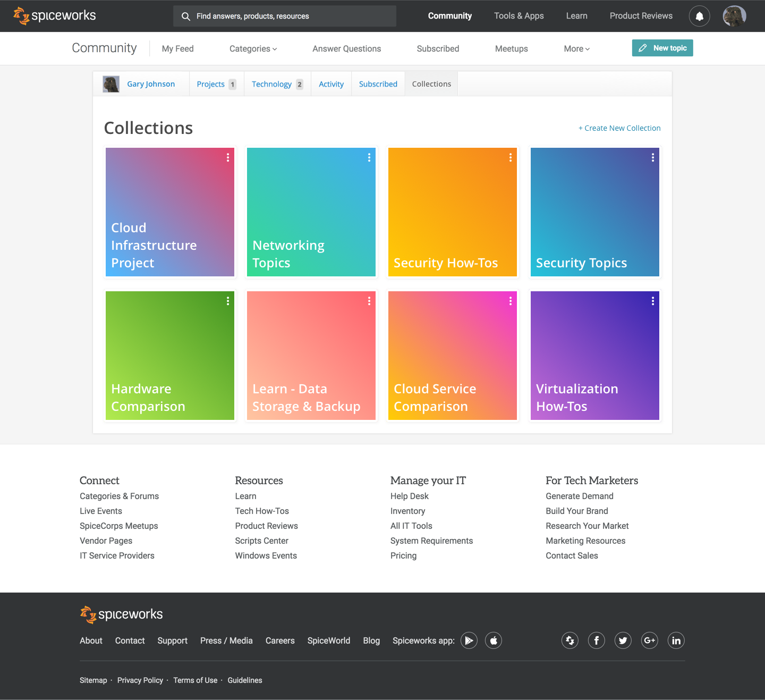Image resolution: width=765 pixels, height=700 pixels.
Task: Expand the Categories dropdown
Action: coord(253,49)
